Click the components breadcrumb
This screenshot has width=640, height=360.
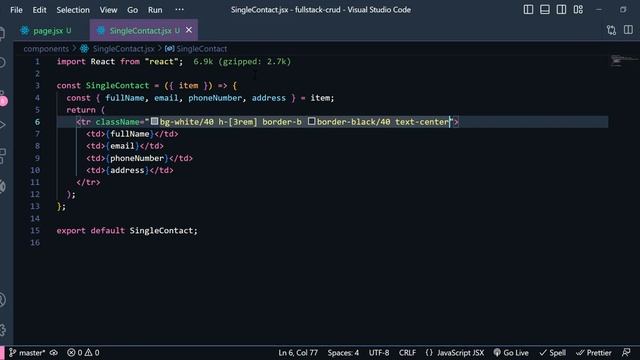(x=46, y=49)
